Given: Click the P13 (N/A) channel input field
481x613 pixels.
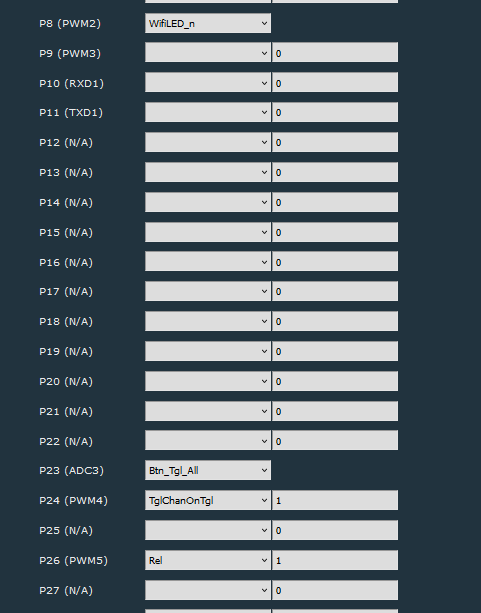Looking at the screenshot, I should [335, 172].
